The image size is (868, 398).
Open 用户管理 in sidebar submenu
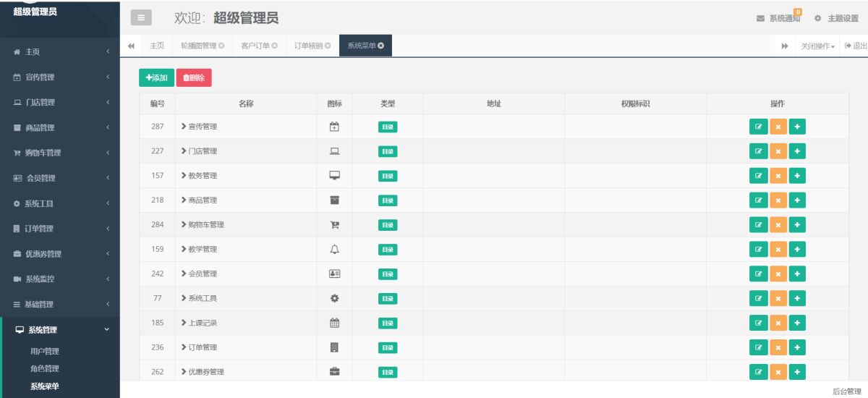(45, 352)
